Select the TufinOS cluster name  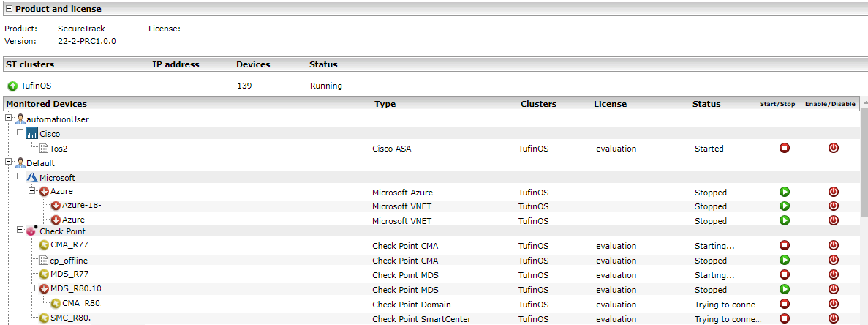click(36, 86)
